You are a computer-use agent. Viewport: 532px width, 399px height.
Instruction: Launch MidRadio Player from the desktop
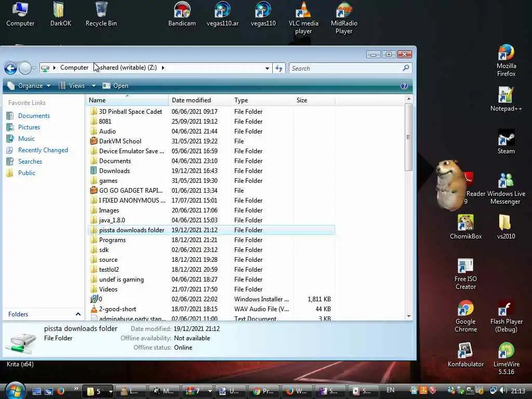click(x=344, y=18)
